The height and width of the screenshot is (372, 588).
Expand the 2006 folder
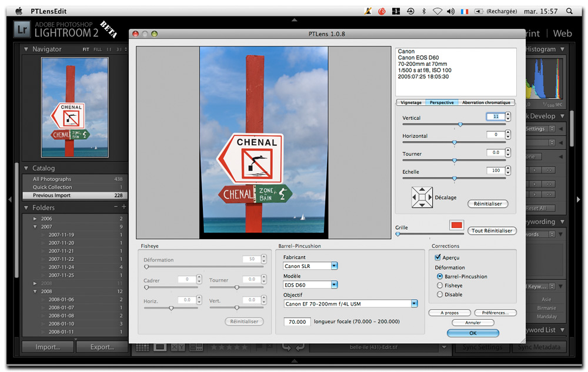pos(35,219)
